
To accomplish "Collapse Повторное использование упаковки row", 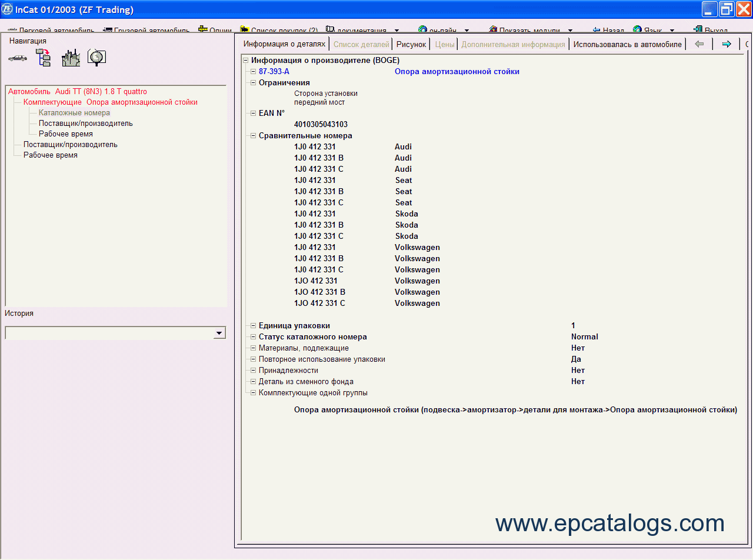I will (253, 359).
